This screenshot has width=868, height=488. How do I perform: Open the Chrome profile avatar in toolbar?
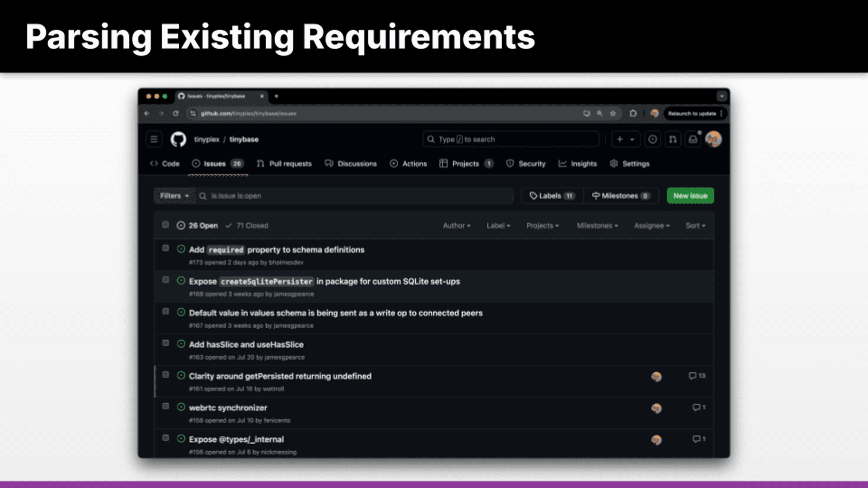click(x=654, y=113)
